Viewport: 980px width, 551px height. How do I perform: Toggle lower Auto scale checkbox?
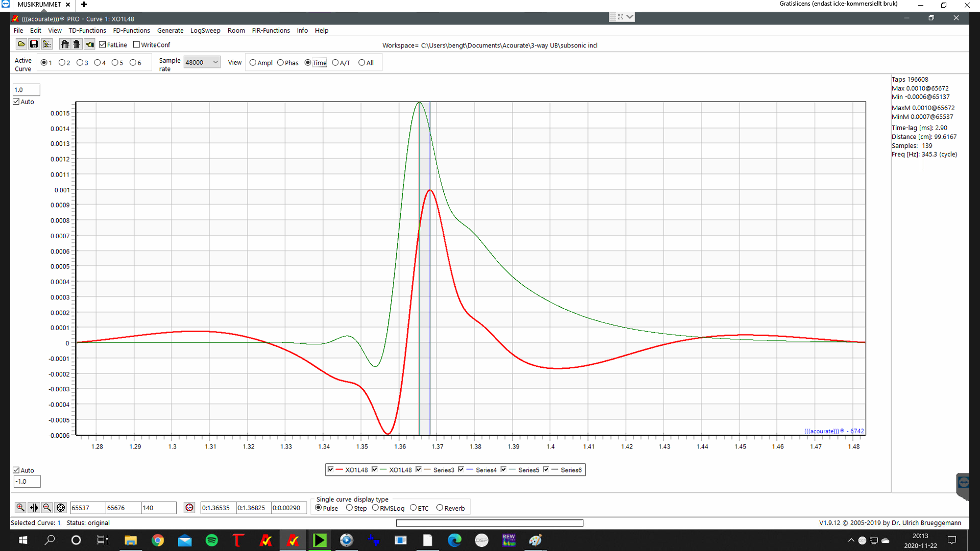[x=16, y=470]
